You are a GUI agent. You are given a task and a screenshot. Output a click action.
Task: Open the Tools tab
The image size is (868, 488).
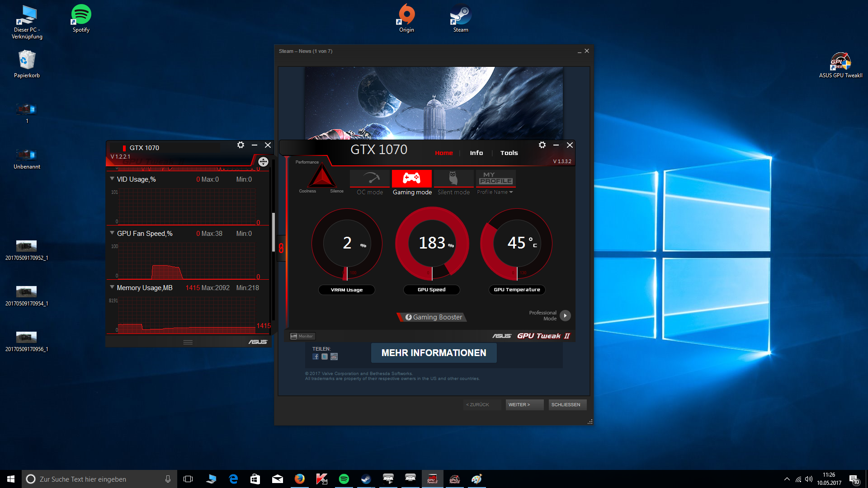pyautogui.click(x=509, y=153)
